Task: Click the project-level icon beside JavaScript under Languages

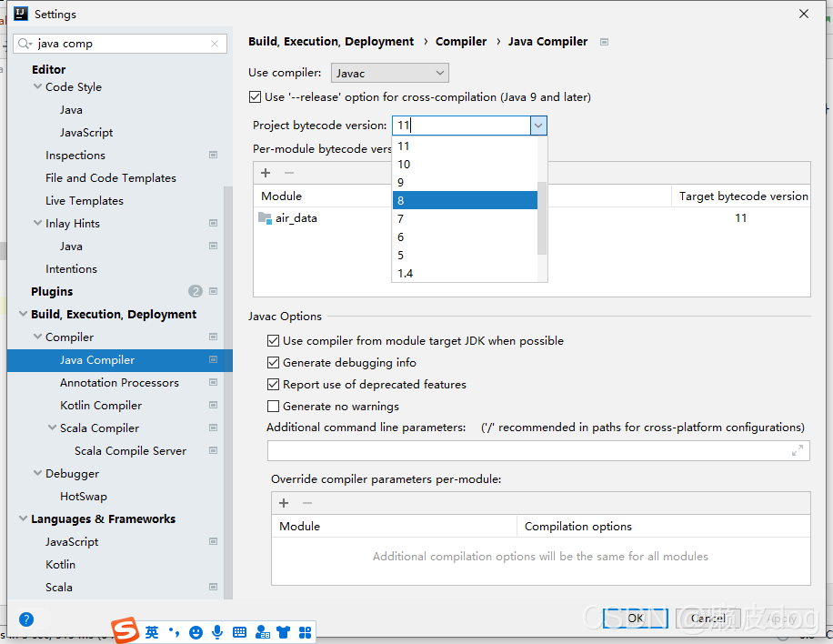Action: pyautogui.click(x=213, y=541)
